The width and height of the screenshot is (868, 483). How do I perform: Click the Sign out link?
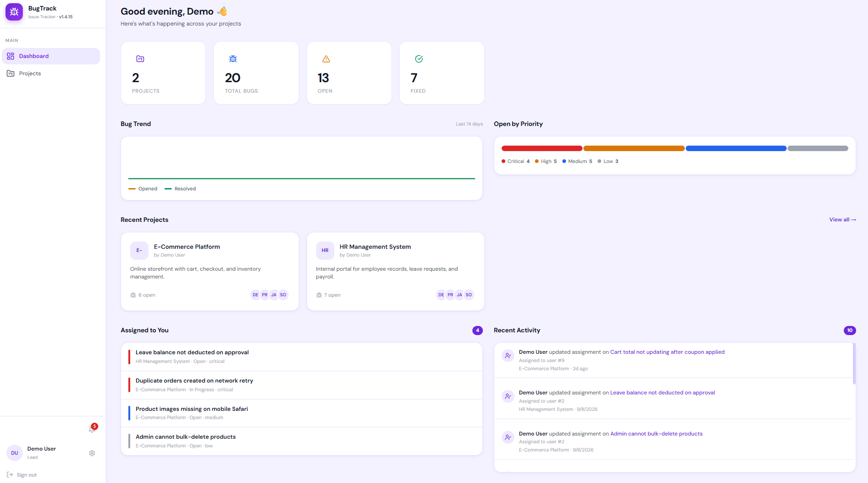pyautogui.click(x=22, y=475)
